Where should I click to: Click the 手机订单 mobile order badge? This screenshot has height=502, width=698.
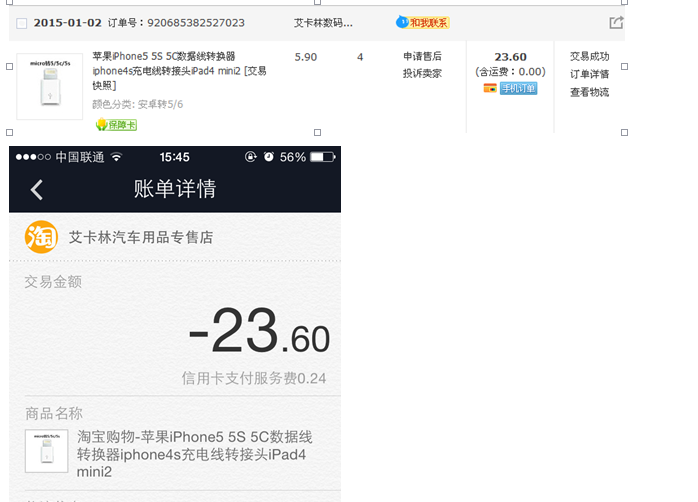(x=518, y=88)
